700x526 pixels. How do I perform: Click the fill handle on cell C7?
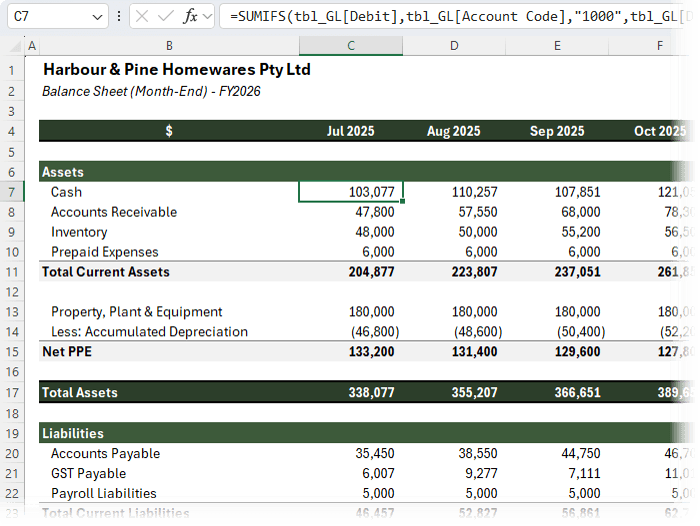[x=403, y=201]
